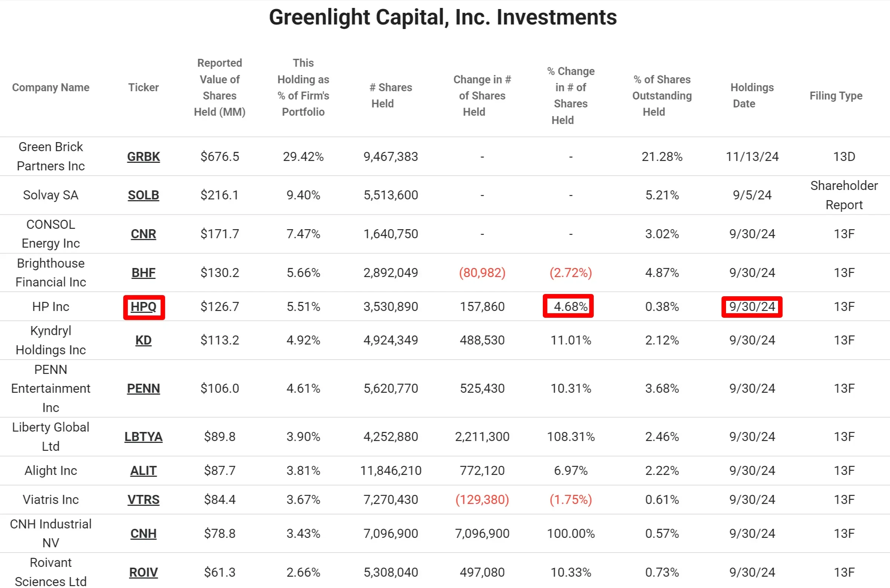Open the GRBK ticker link

pos(143,156)
